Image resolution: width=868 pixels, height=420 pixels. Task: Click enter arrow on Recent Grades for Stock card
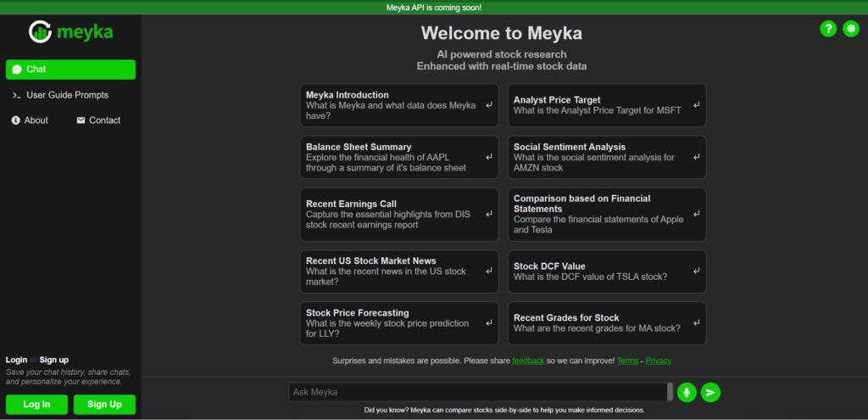click(x=697, y=322)
